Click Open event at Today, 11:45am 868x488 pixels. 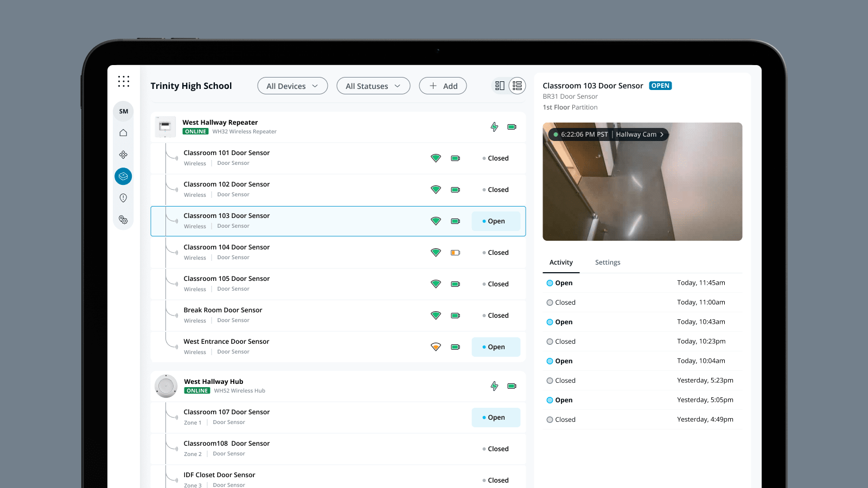642,283
